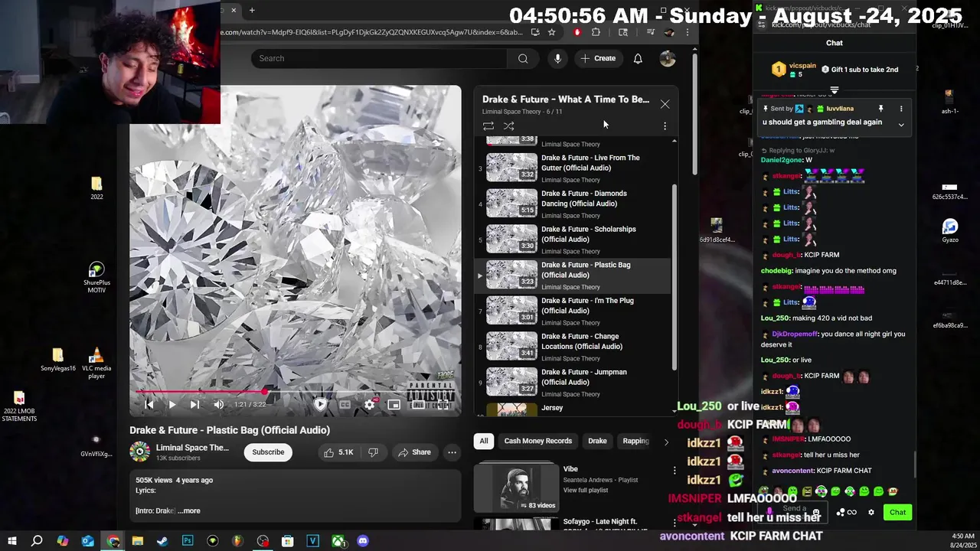980x551 pixels.
Task: Select Cash Money Records chip
Action: tap(538, 441)
